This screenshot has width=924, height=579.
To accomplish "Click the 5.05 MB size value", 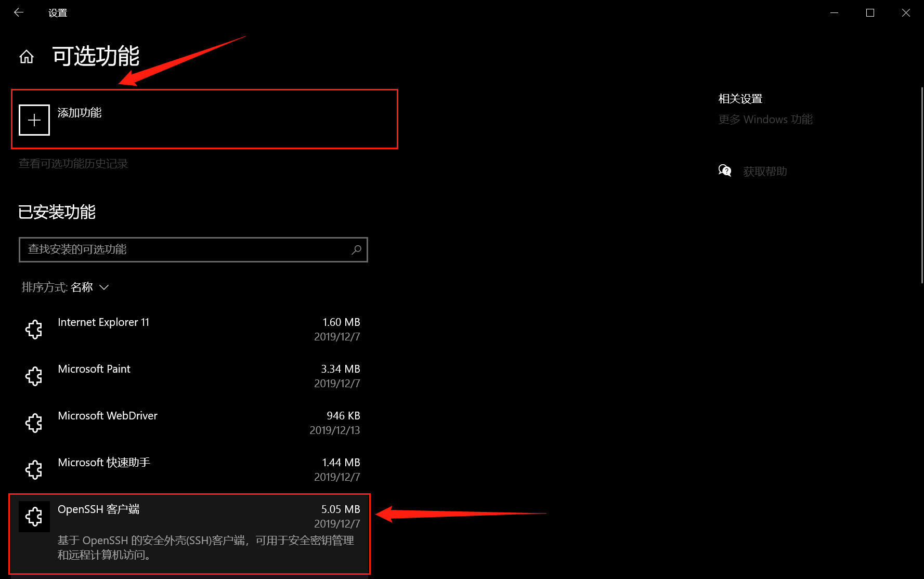I will click(x=341, y=509).
